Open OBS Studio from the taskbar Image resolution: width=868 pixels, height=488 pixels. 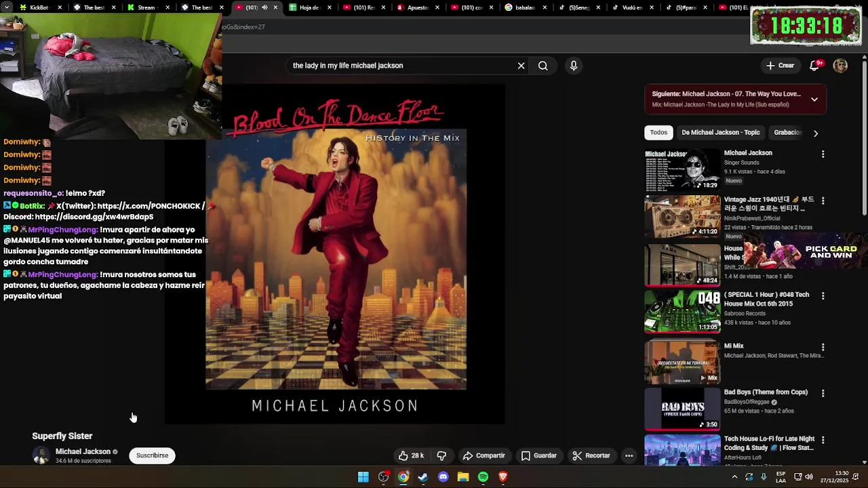(x=384, y=477)
